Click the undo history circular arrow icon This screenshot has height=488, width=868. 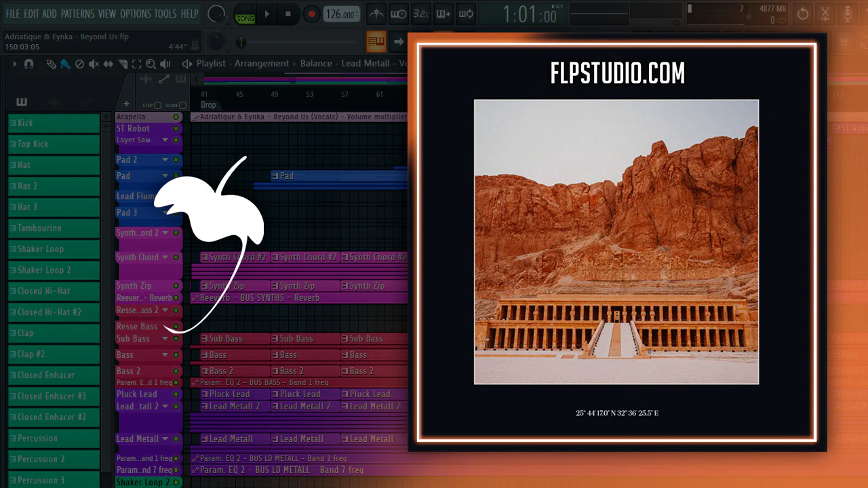803,14
